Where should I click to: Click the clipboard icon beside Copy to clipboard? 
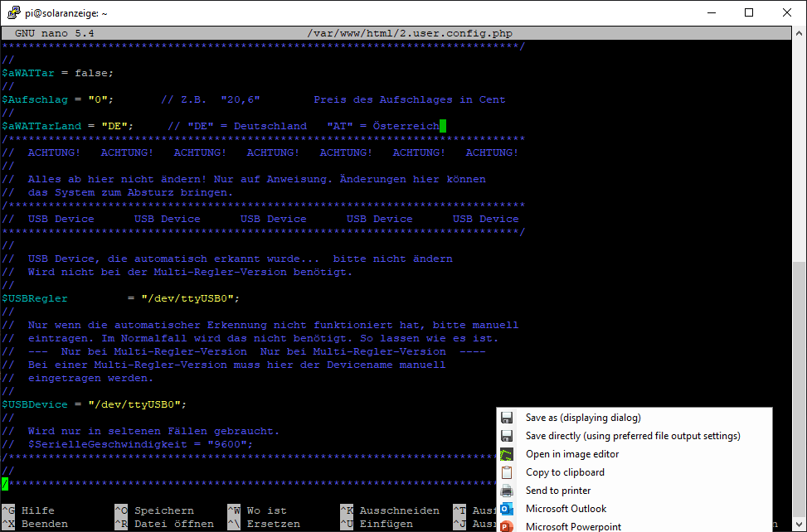pyautogui.click(x=508, y=472)
